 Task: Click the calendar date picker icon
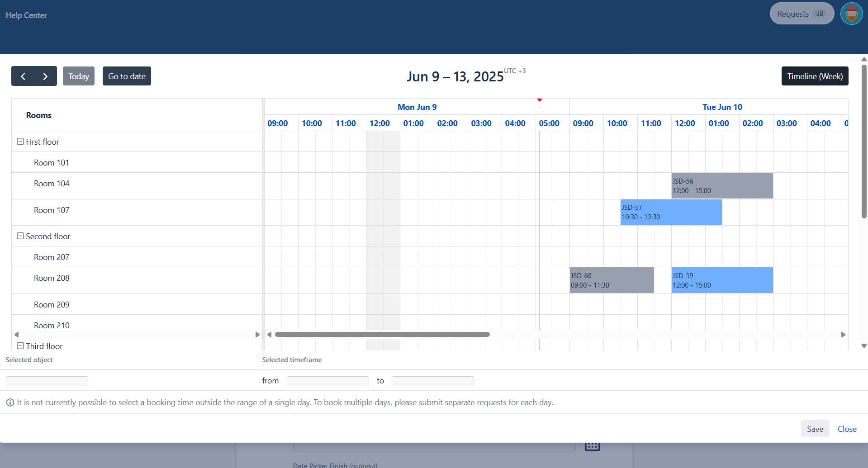tap(592, 446)
